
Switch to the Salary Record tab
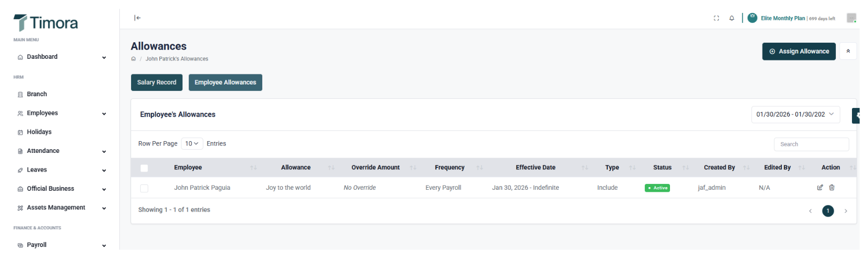coord(156,82)
